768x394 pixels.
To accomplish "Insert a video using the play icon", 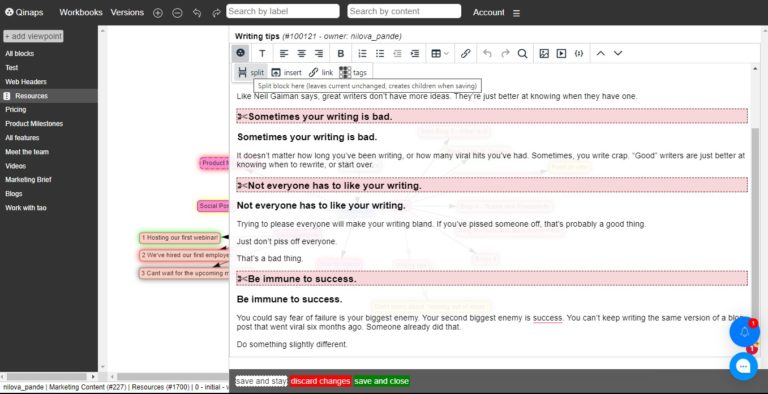I will coord(561,53).
